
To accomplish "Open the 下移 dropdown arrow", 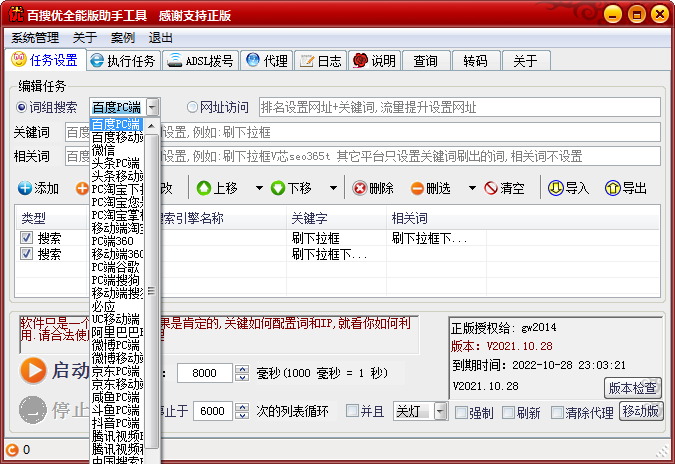I will pyautogui.click(x=333, y=188).
